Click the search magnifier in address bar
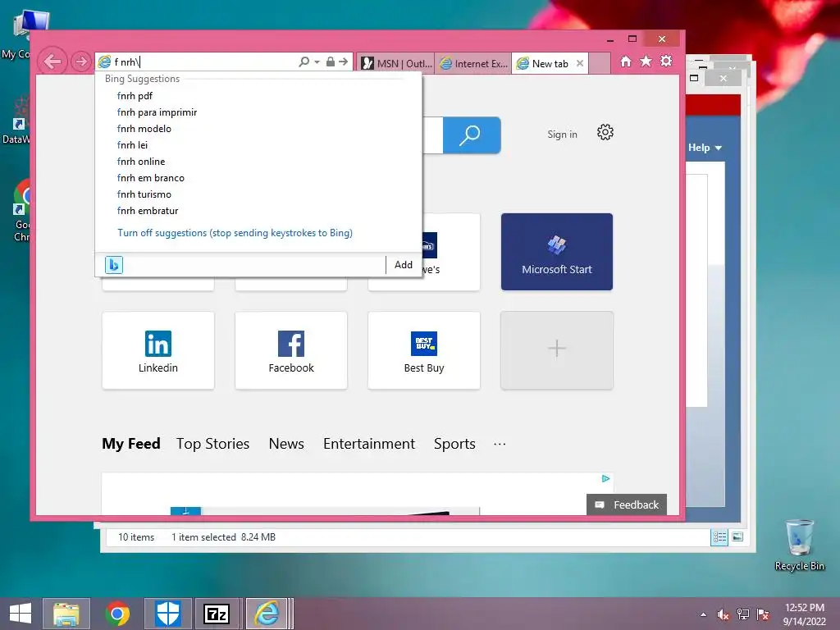 coord(304,62)
